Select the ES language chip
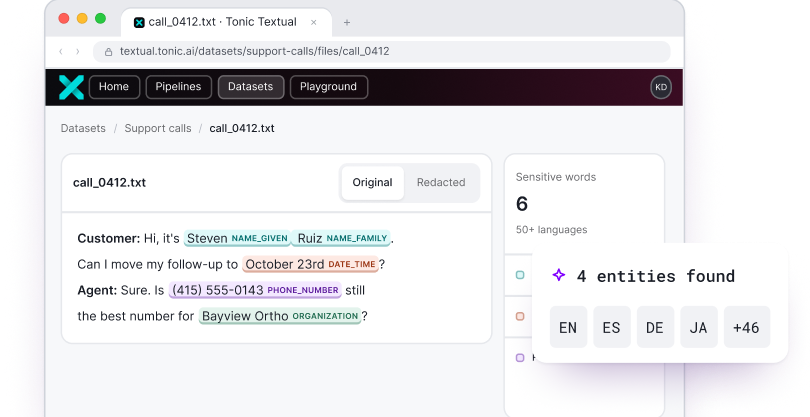 [612, 327]
